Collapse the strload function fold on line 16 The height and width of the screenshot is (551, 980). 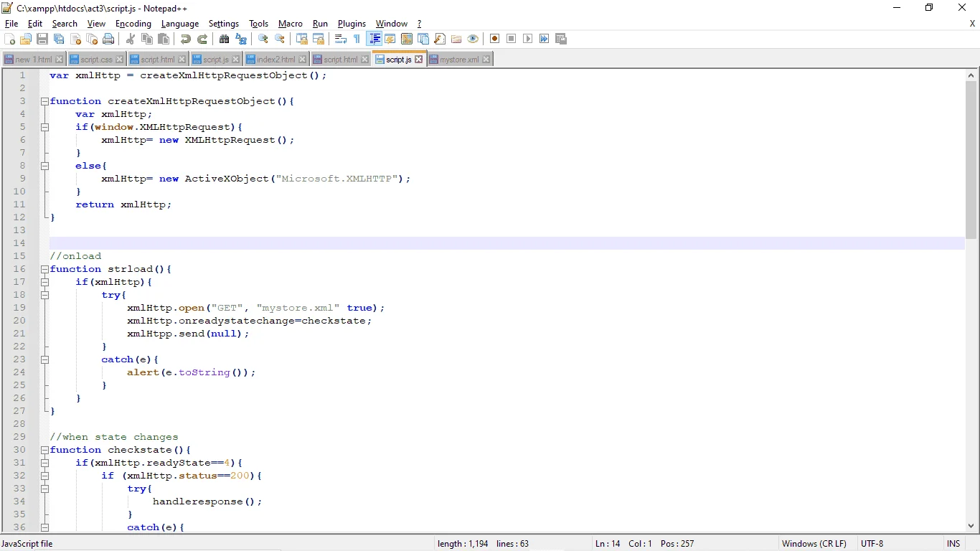click(x=44, y=269)
